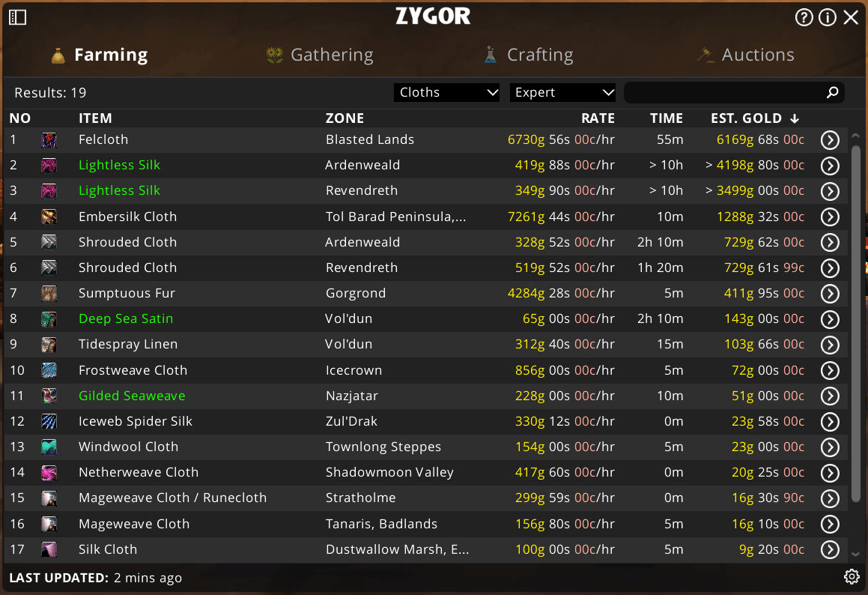Viewport: 868px width, 595px height.
Task: Open details arrow for Frostweave Cloth
Action: [x=830, y=371]
